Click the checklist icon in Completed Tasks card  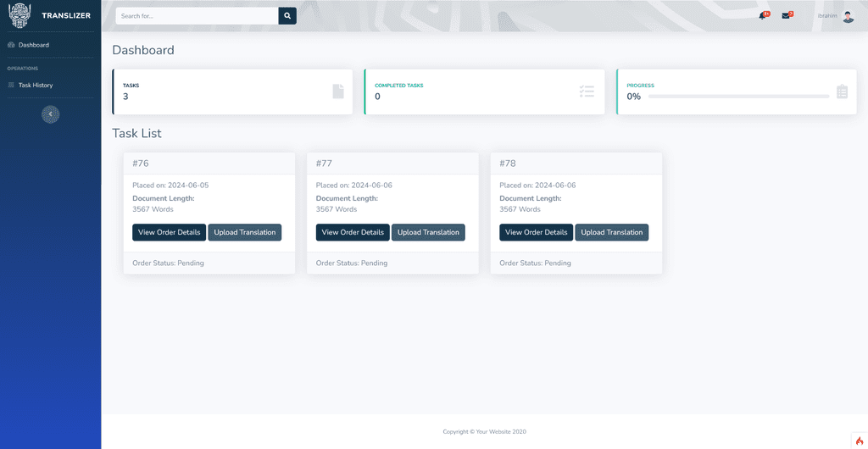(x=587, y=91)
